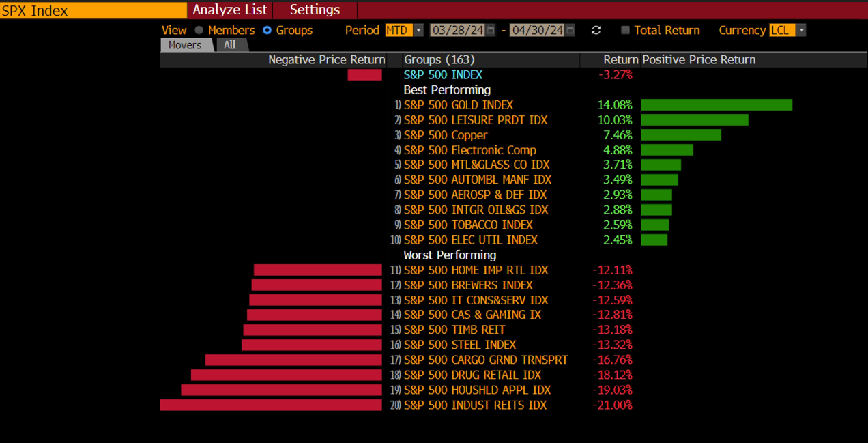
Task: Open S&P 500 IT CONS&SERV IDX
Action: [476, 300]
